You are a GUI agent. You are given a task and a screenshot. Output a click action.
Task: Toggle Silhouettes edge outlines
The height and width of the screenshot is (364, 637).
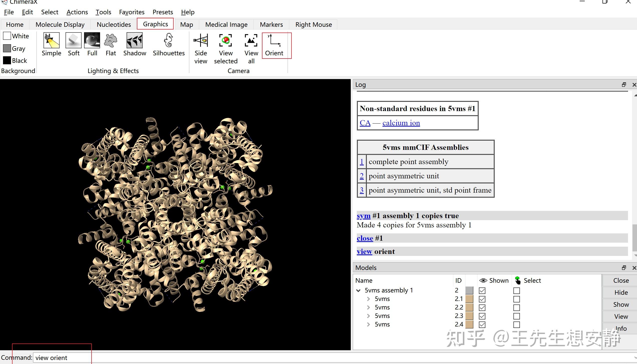(x=169, y=40)
